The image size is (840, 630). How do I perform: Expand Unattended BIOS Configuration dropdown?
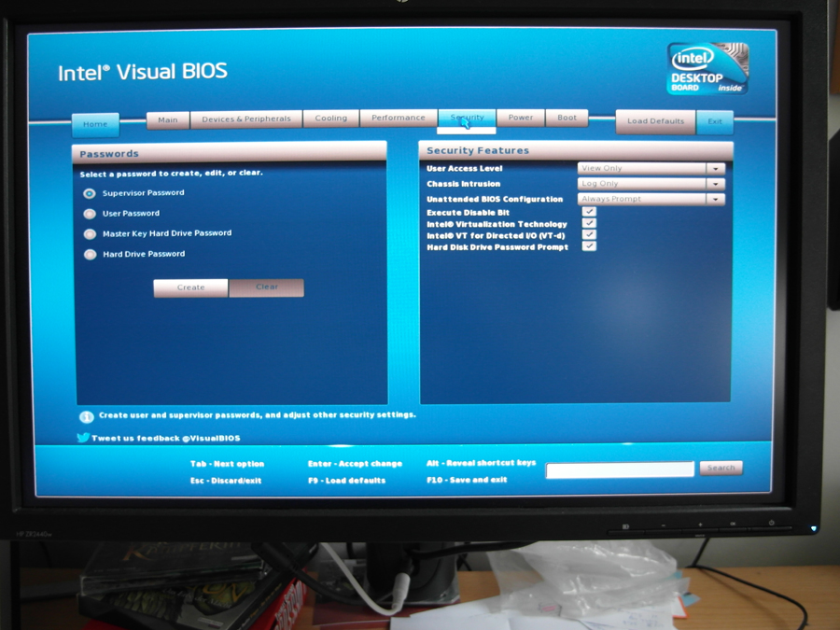[x=651, y=199]
